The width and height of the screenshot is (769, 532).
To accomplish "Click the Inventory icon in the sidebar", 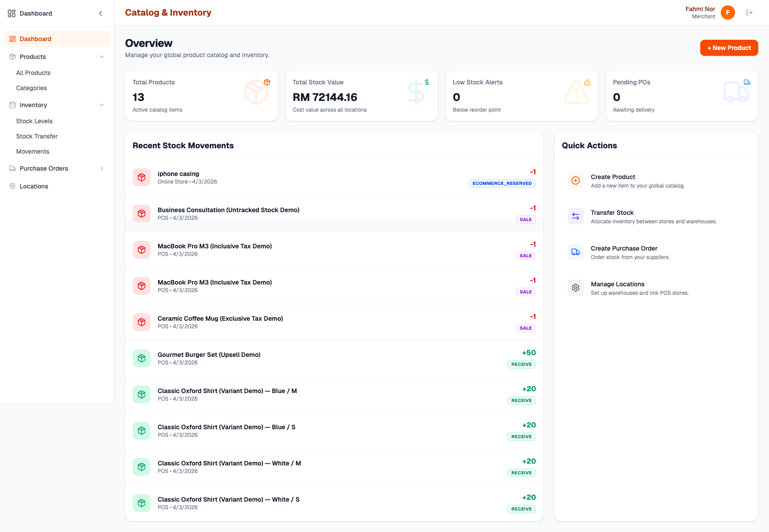I will [12, 105].
